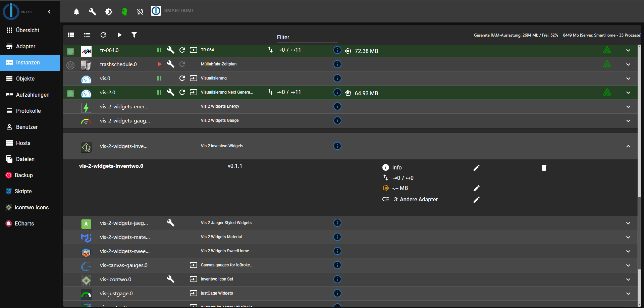Open Backup in the sidebar

(30, 175)
